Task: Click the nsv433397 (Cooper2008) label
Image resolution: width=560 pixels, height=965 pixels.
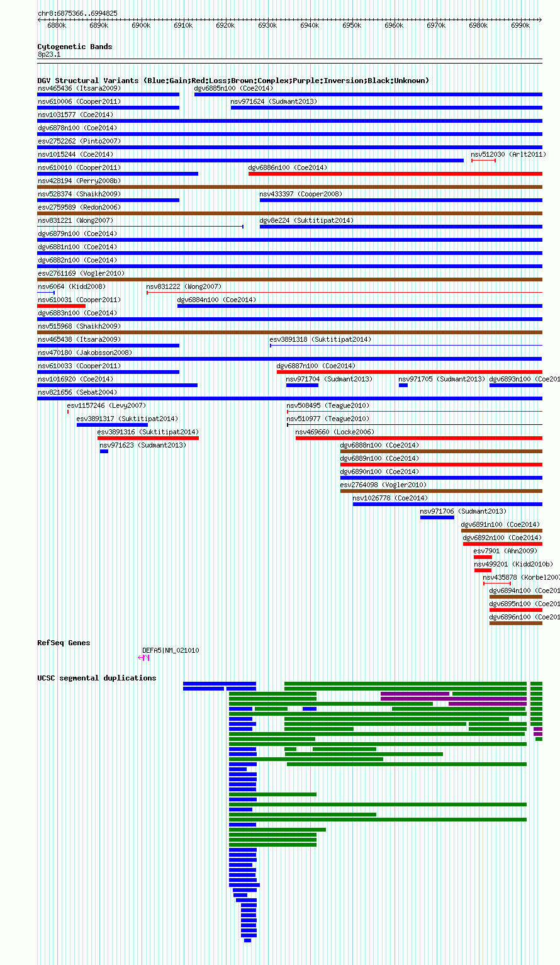Action: 301,194
